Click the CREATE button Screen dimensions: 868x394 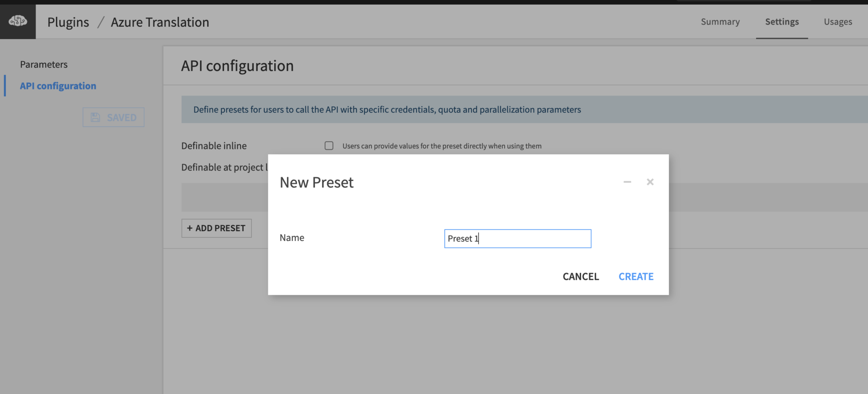click(635, 276)
